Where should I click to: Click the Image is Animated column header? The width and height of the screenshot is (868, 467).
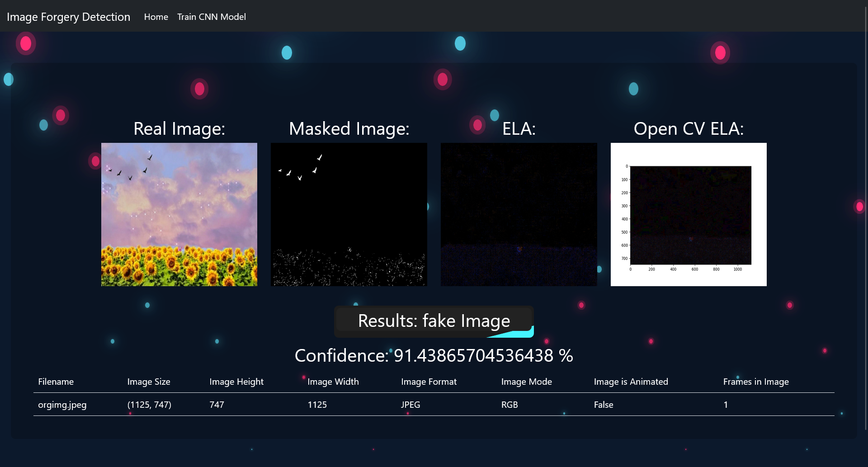tap(631, 382)
